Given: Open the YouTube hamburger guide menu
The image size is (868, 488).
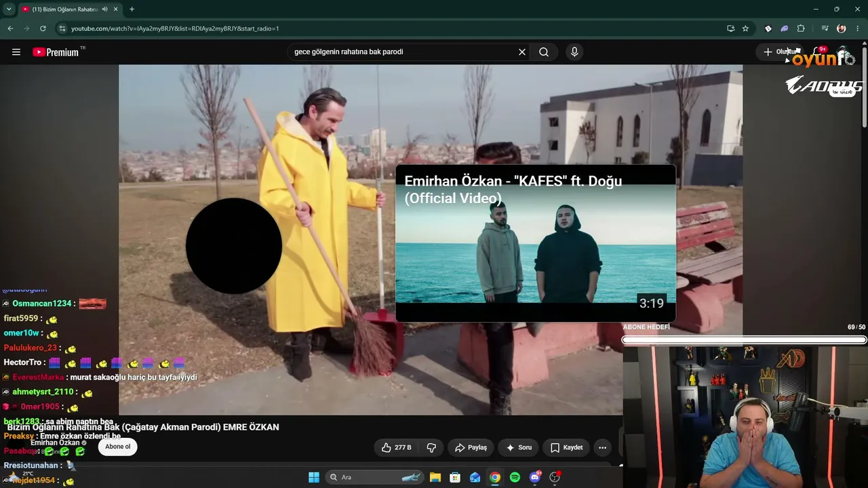Looking at the screenshot, I should [x=16, y=52].
